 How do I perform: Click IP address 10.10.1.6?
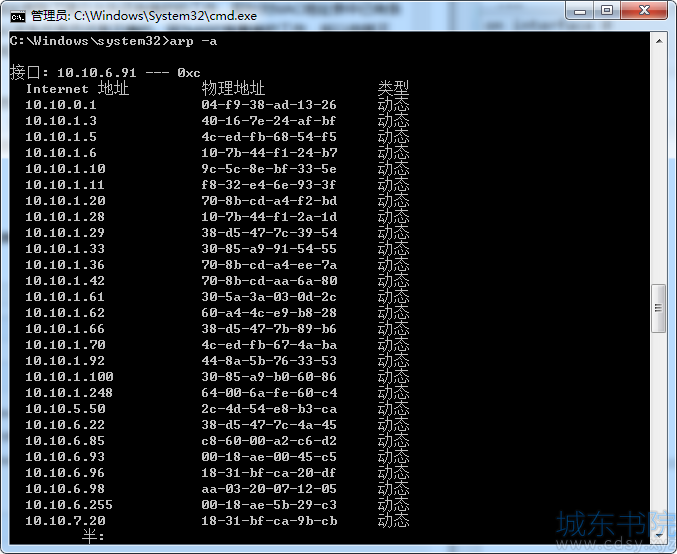pos(61,153)
